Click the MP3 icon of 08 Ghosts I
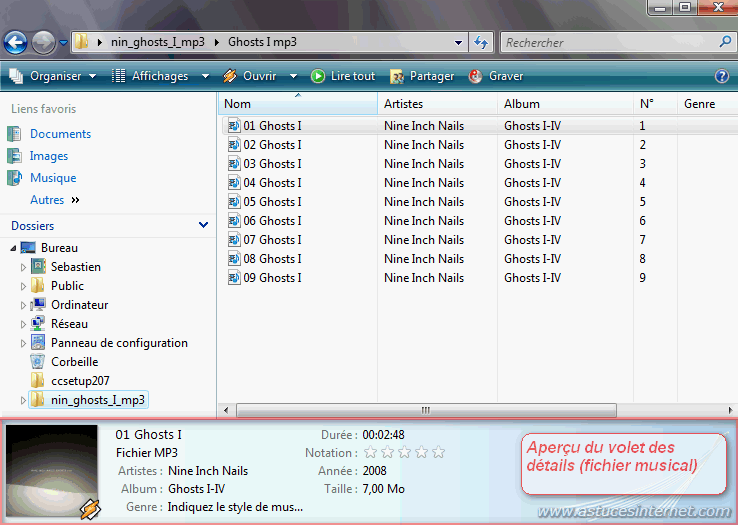This screenshot has width=738, height=525. click(x=234, y=259)
